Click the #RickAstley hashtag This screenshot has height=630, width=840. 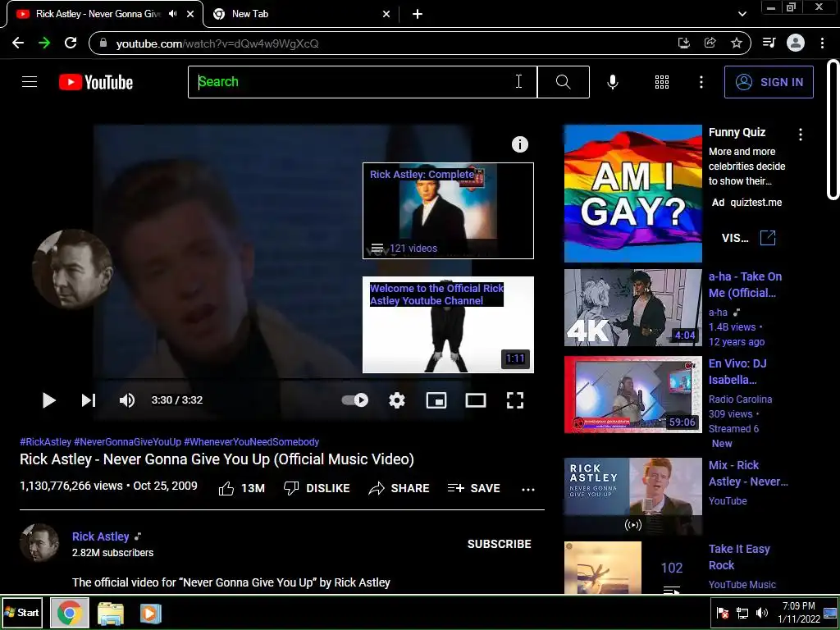point(46,442)
